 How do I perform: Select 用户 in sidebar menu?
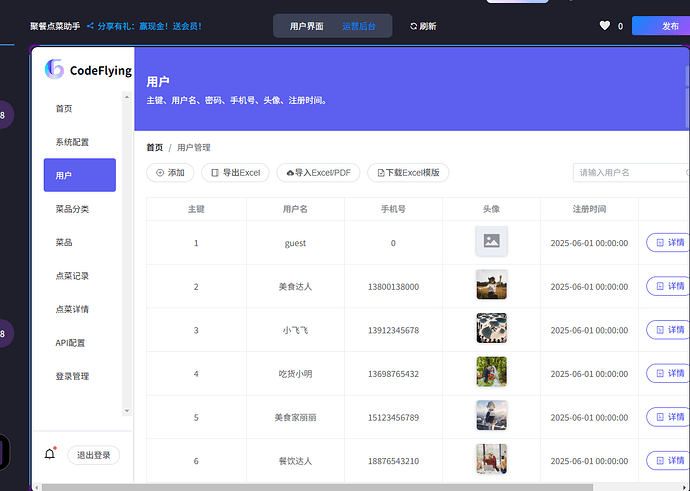[x=80, y=175]
